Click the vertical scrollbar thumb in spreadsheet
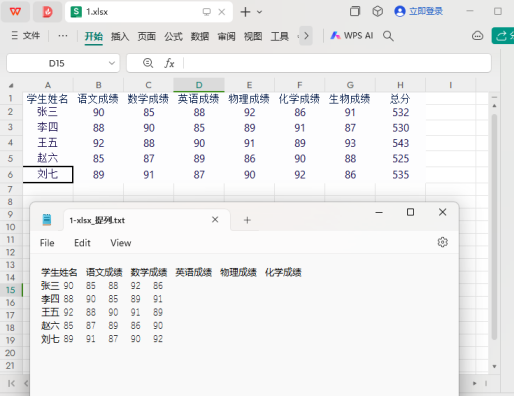The height and width of the screenshot is (396, 514). pos(494,227)
